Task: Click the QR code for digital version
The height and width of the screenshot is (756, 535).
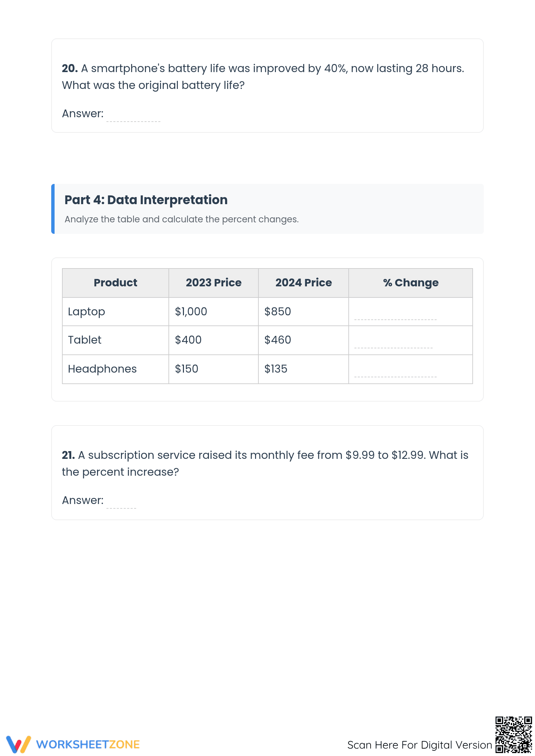Action: (513, 735)
